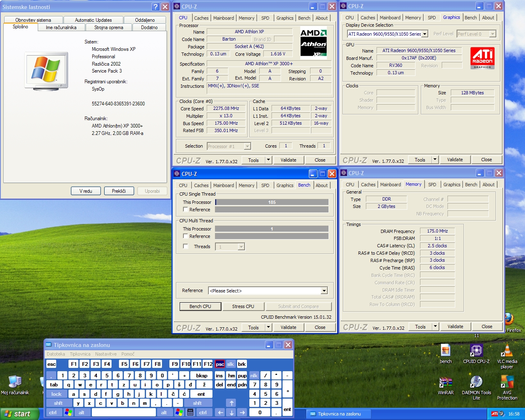Click the right arrow key on on-screen keyboard
The height and width of the screenshot is (420, 525).
click(x=242, y=413)
